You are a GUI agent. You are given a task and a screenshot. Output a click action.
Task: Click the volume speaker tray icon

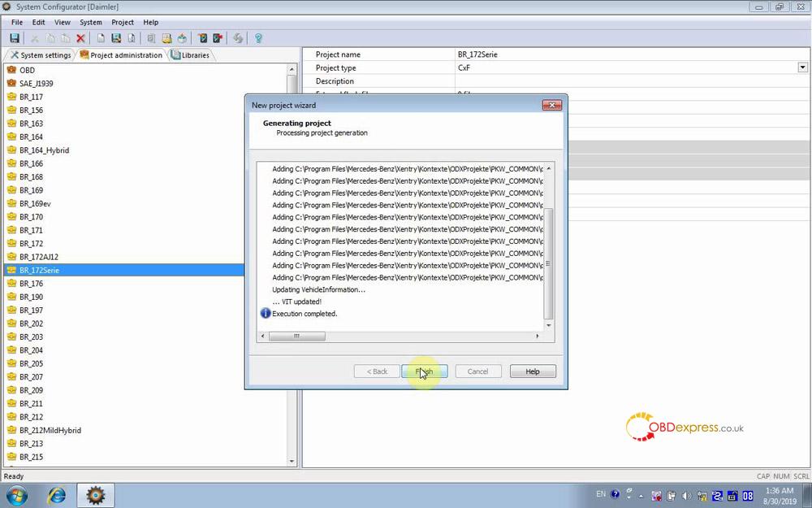(686, 496)
